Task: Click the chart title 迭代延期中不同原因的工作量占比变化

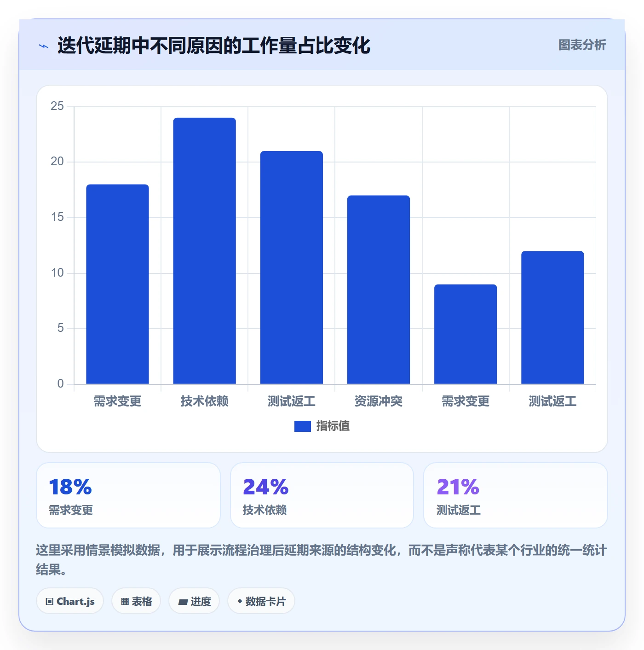Action: 214,46
